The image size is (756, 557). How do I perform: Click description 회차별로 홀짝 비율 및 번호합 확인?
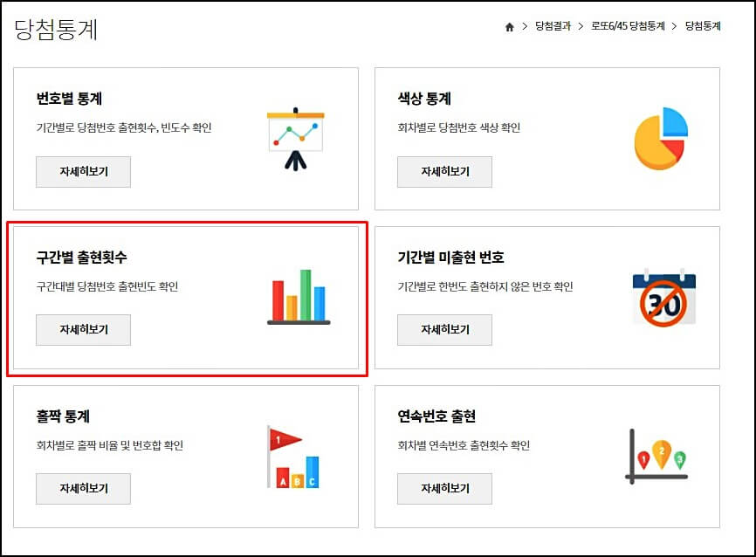(109, 445)
